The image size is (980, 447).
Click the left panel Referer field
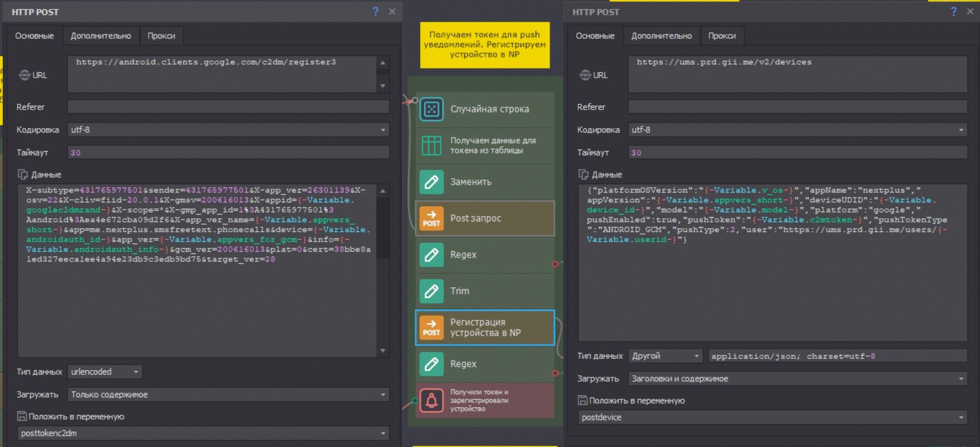tap(228, 107)
